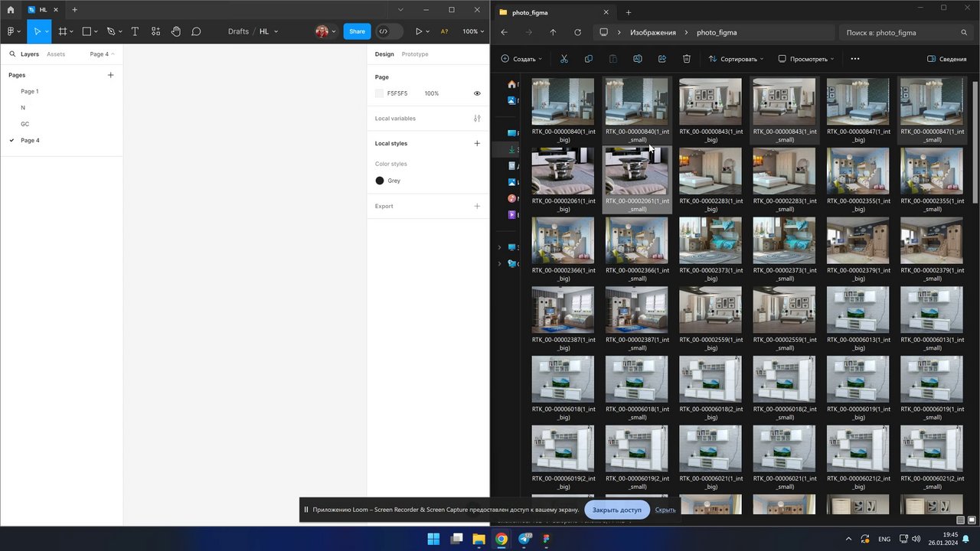This screenshot has width=980, height=551.
Task: Toggle page background visibility eye icon
Action: click(x=477, y=93)
